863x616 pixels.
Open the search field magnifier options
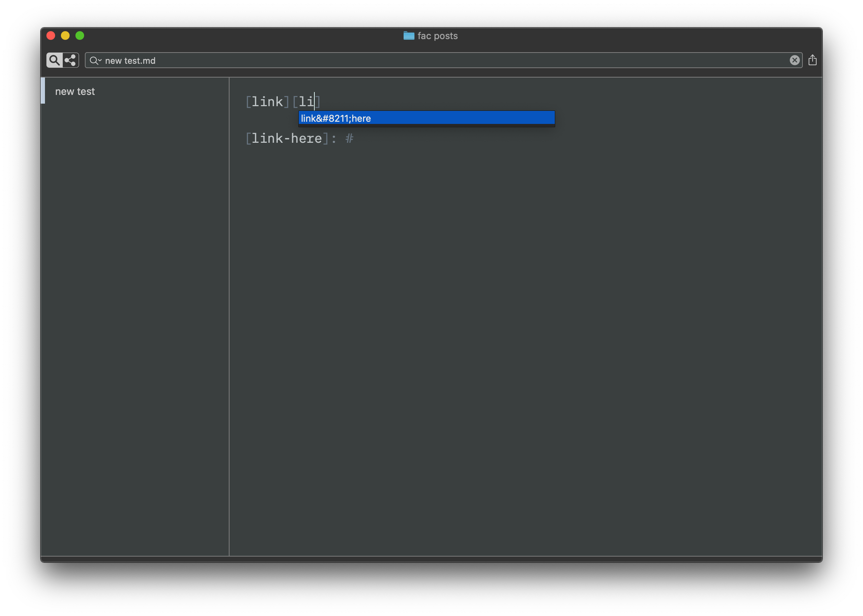(x=95, y=61)
